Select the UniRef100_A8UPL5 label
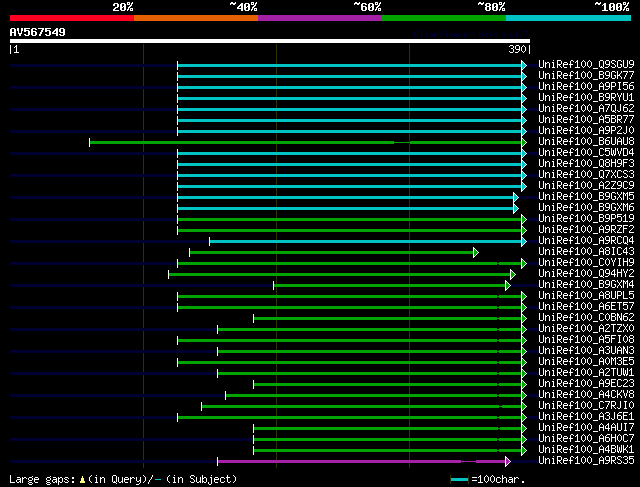 586,296
